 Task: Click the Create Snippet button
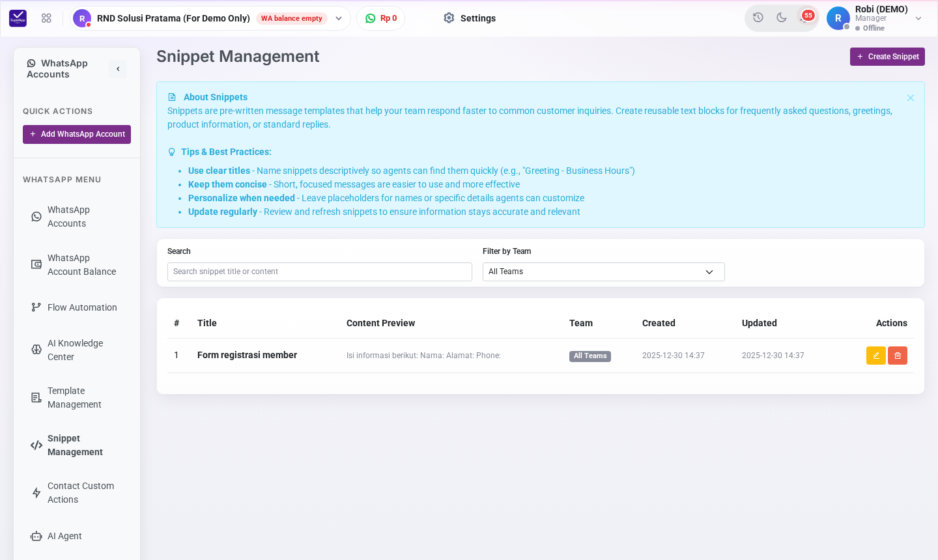point(887,57)
